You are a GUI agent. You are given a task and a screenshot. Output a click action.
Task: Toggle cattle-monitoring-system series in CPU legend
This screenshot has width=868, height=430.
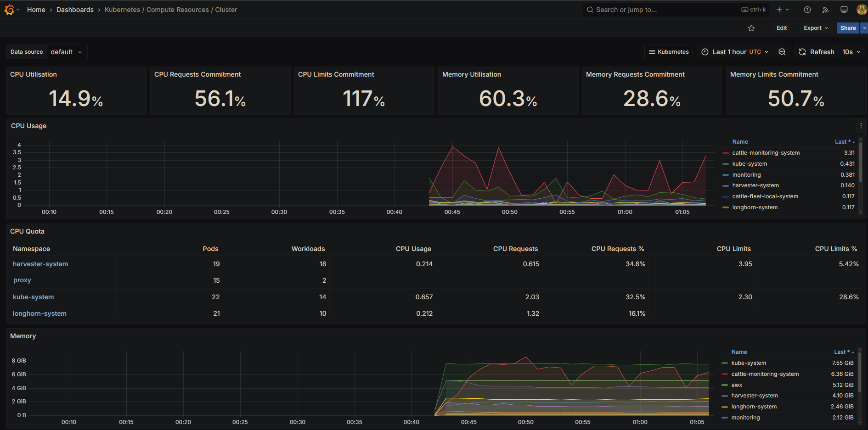[x=766, y=153]
